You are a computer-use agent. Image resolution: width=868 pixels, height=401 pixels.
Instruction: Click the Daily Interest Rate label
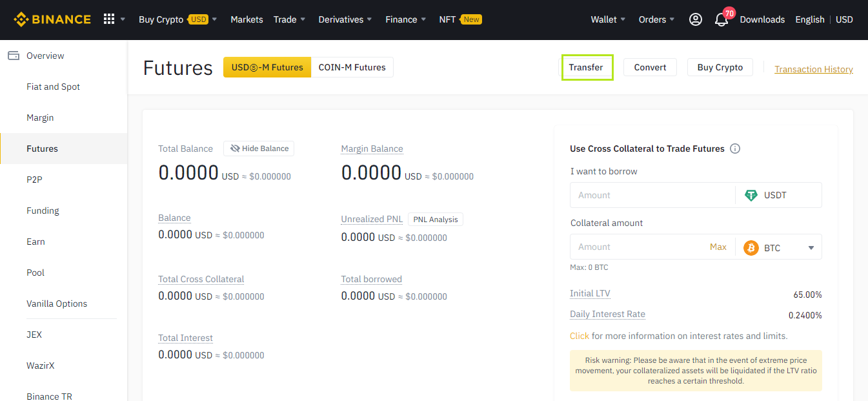(x=607, y=314)
